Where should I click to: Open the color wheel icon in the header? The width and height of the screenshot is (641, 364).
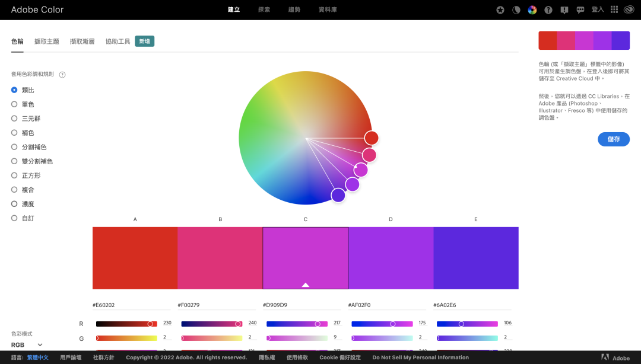pos(532,10)
